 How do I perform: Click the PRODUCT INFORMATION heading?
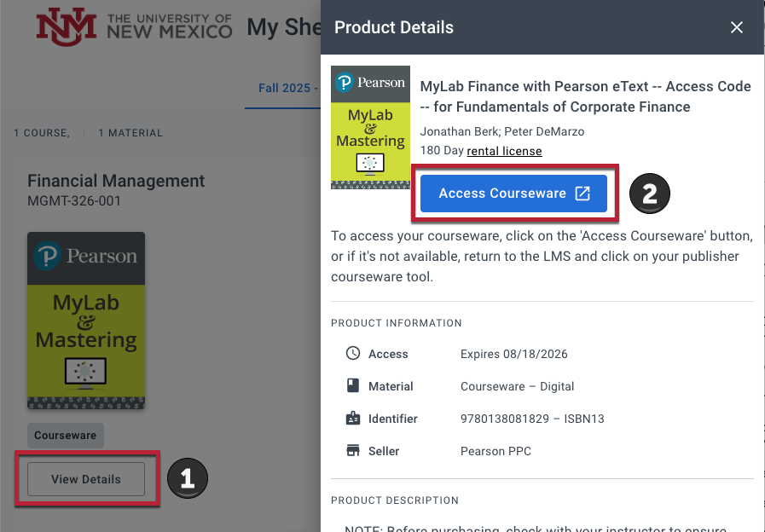(x=397, y=323)
